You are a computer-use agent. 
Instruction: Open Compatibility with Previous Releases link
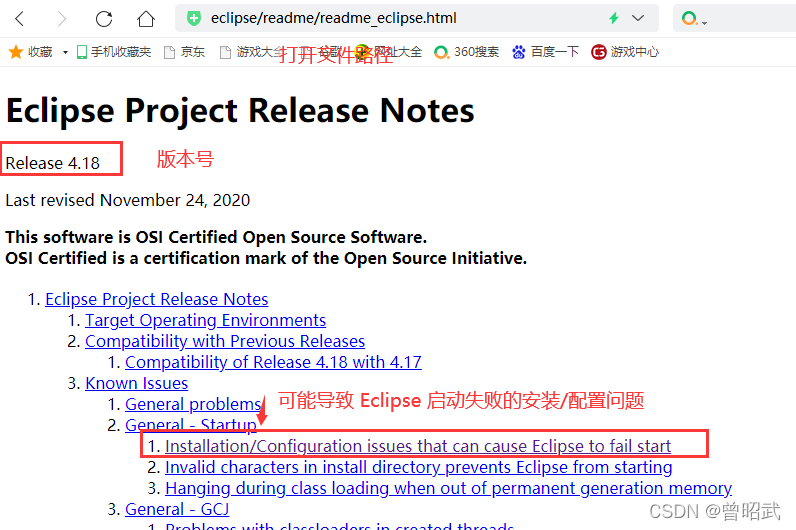tap(225, 341)
